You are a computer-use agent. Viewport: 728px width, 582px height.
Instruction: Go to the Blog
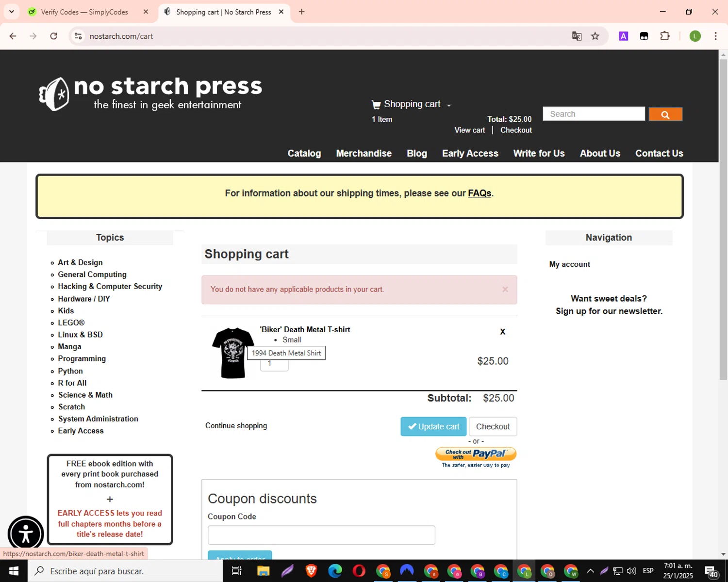pyautogui.click(x=417, y=153)
